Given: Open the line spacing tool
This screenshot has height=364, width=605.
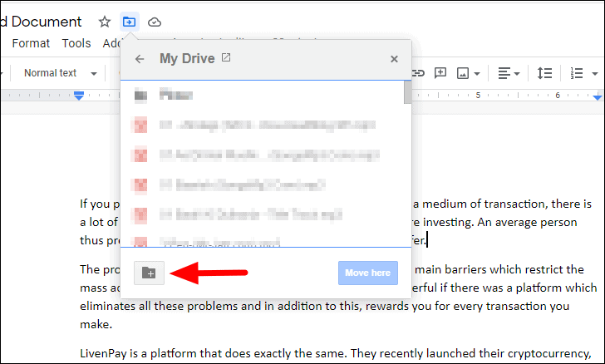Looking at the screenshot, I should pos(544,73).
